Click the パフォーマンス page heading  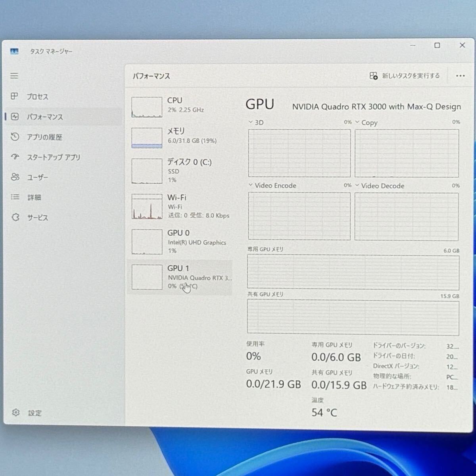151,76
